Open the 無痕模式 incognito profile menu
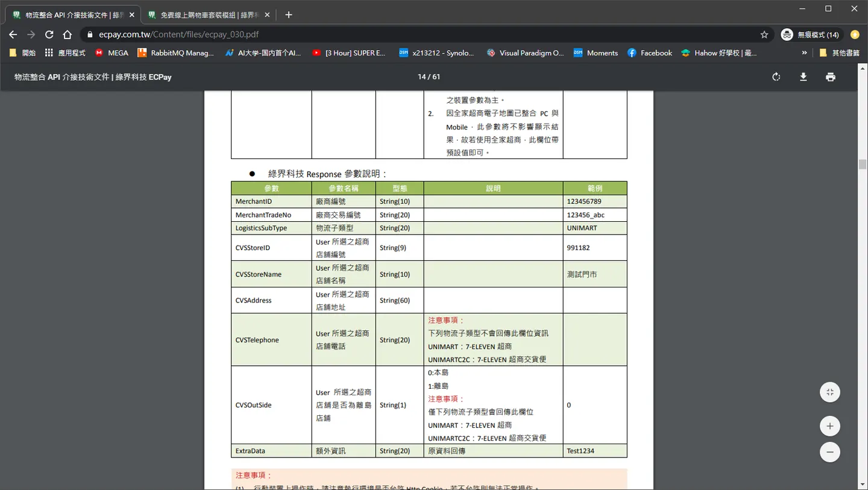Screen dimensions: 868x490 [810, 34]
